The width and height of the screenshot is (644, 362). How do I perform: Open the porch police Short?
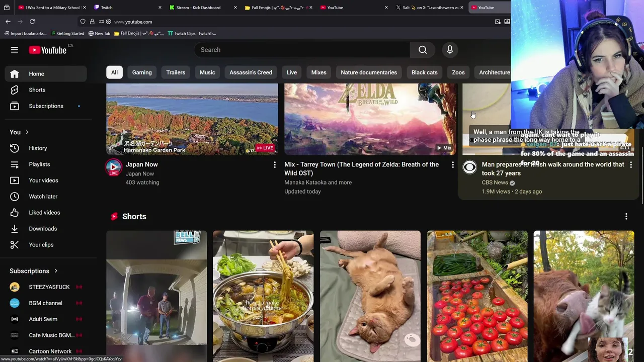click(156, 296)
